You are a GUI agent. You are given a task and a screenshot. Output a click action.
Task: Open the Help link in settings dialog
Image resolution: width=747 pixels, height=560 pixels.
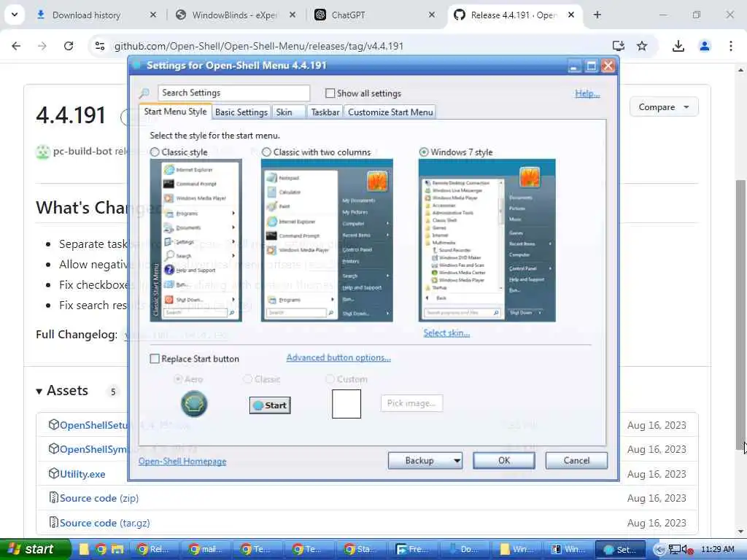tap(587, 93)
